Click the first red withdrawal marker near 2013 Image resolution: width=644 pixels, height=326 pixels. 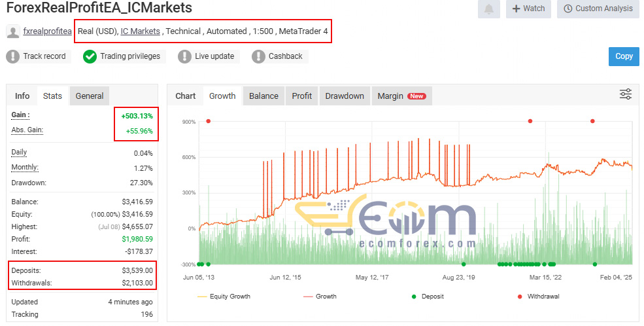tap(208, 121)
